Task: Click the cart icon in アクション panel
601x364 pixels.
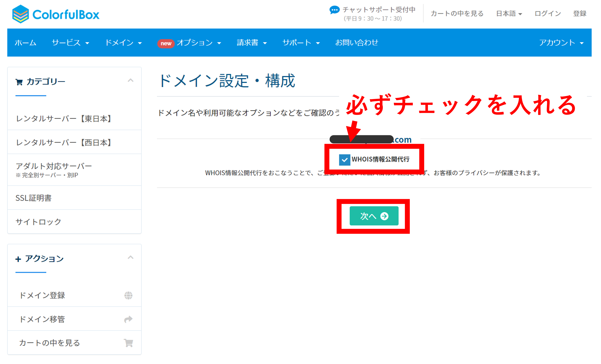Action: (128, 343)
